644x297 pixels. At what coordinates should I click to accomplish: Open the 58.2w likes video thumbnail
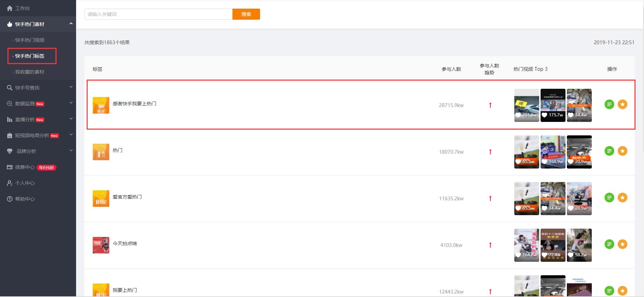579,245
